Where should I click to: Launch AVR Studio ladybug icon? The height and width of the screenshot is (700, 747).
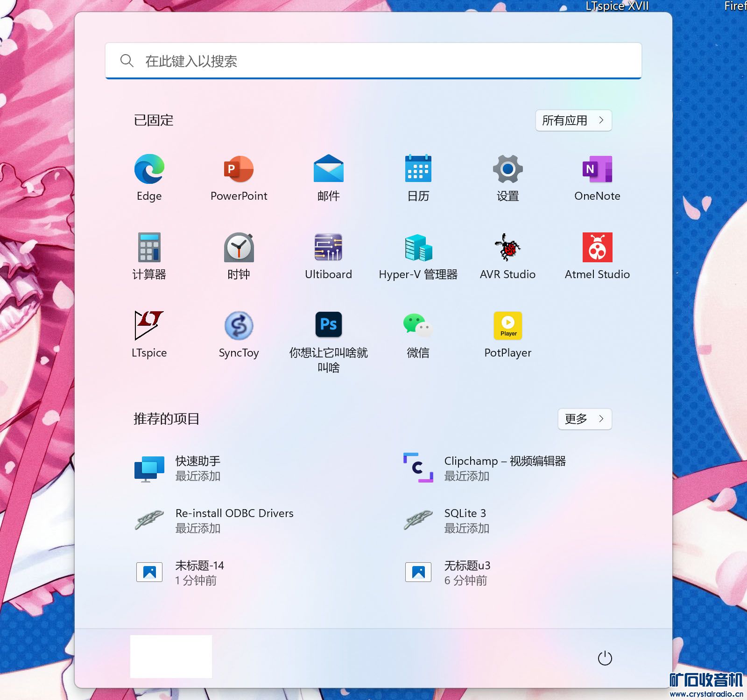coord(508,256)
